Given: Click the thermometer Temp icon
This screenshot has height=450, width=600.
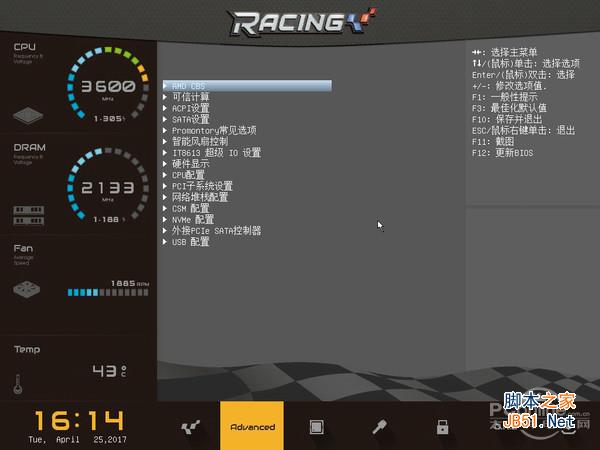Looking at the screenshot, I should click(18, 384).
